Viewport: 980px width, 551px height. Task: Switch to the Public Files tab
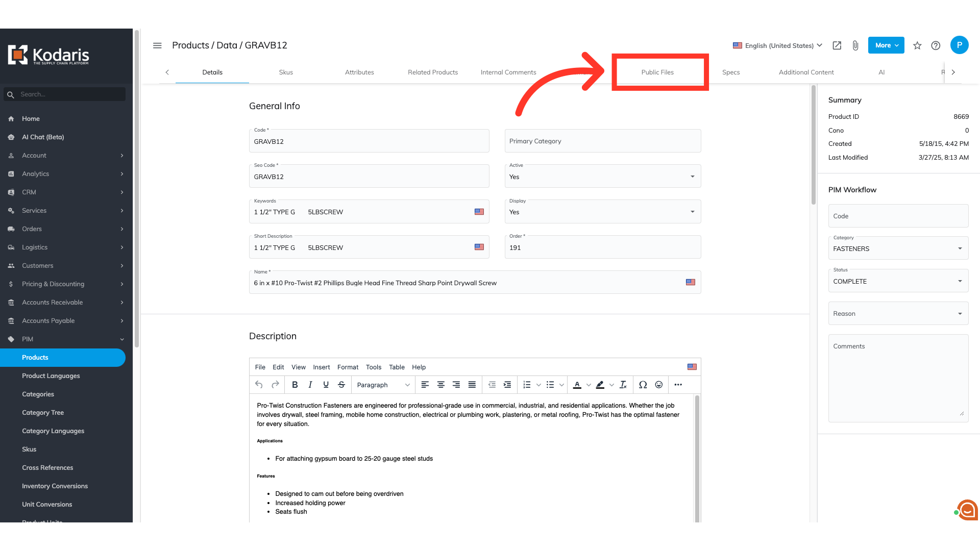657,72
